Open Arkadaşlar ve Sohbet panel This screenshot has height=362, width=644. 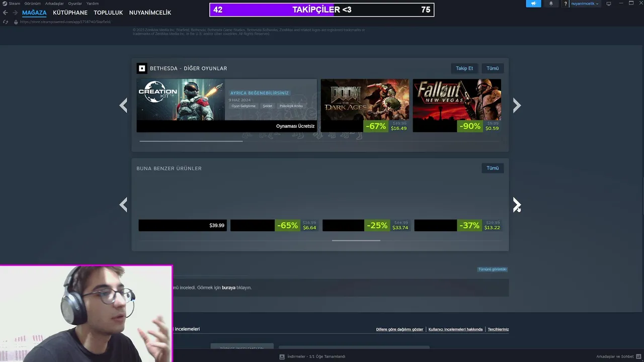pos(615,356)
